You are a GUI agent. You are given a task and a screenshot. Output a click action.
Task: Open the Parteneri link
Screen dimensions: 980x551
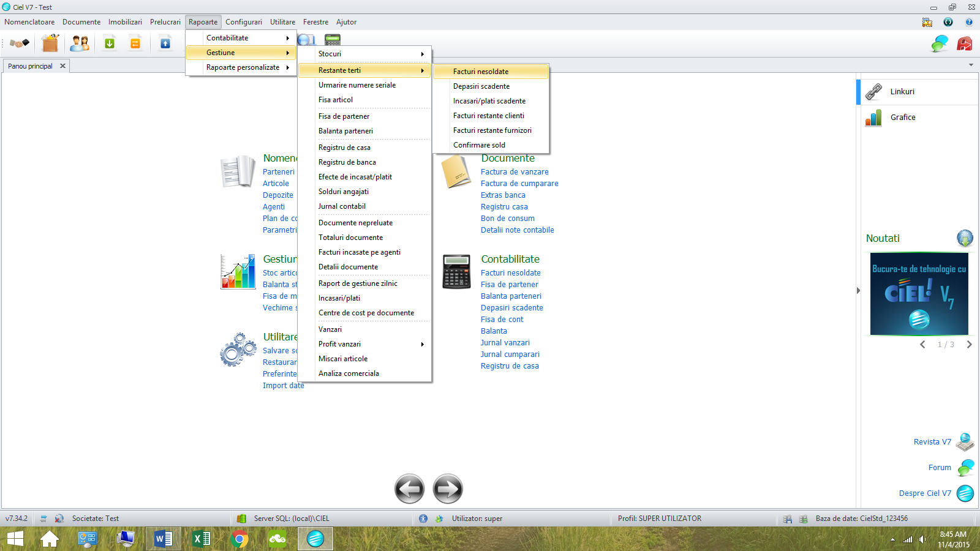(279, 172)
